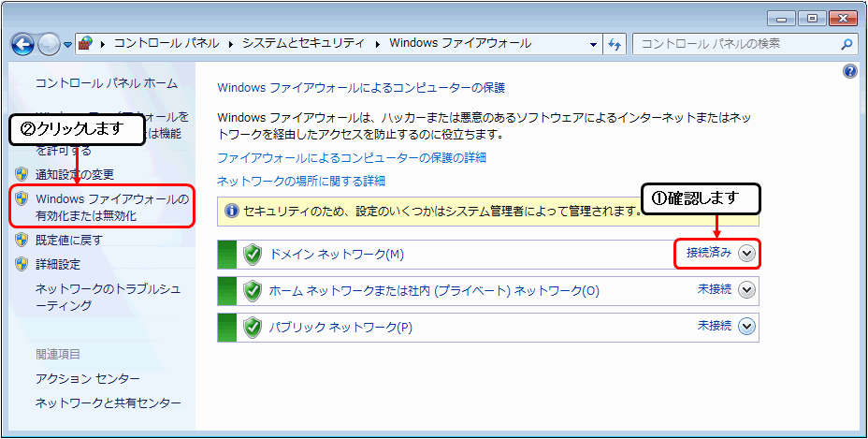Image resolution: width=868 pixels, height=439 pixels.
Task: Click green shield icon for パブリック ネットワーク
Action: coord(253,327)
